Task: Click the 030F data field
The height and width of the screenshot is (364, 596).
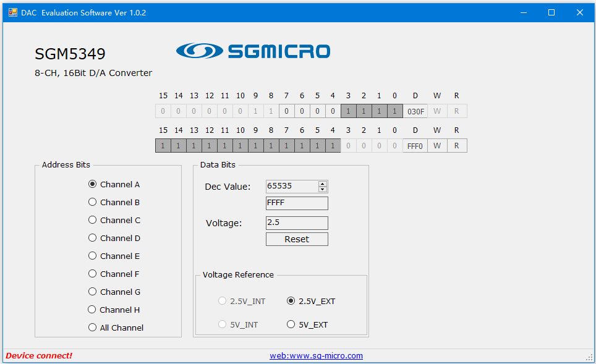Action: (415, 111)
